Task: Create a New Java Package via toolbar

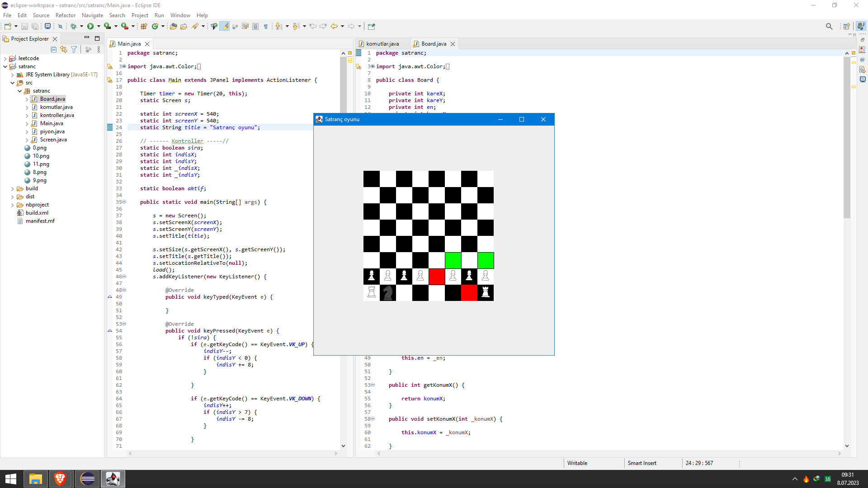Action: pyautogui.click(x=144, y=26)
